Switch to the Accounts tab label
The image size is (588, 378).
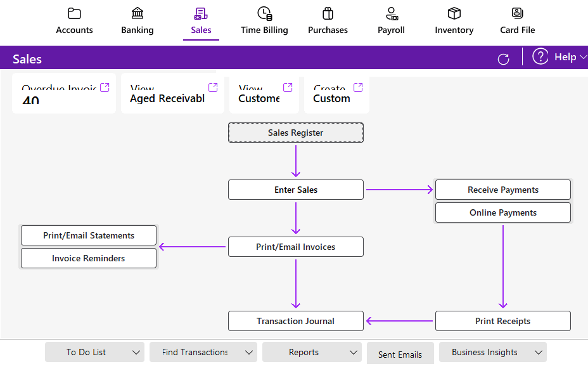tap(74, 30)
